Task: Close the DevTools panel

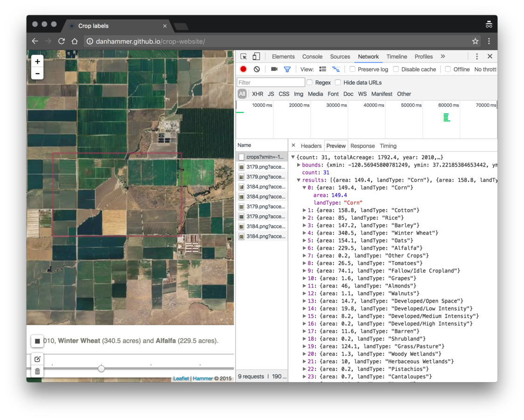Action: coord(490,56)
